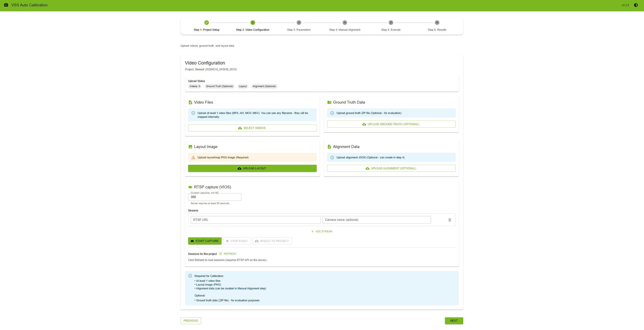
Task: Open Step 2: Video Configuration
Action: [x=253, y=30]
